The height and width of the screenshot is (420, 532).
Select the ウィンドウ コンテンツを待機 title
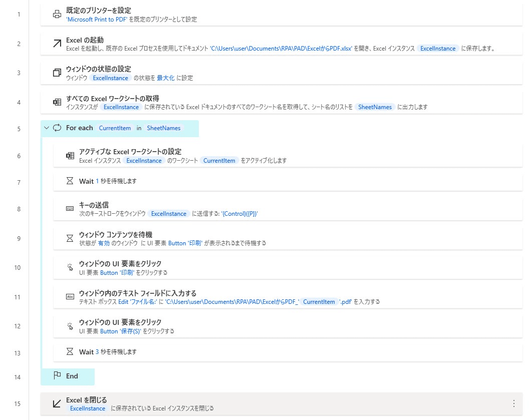click(116, 235)
